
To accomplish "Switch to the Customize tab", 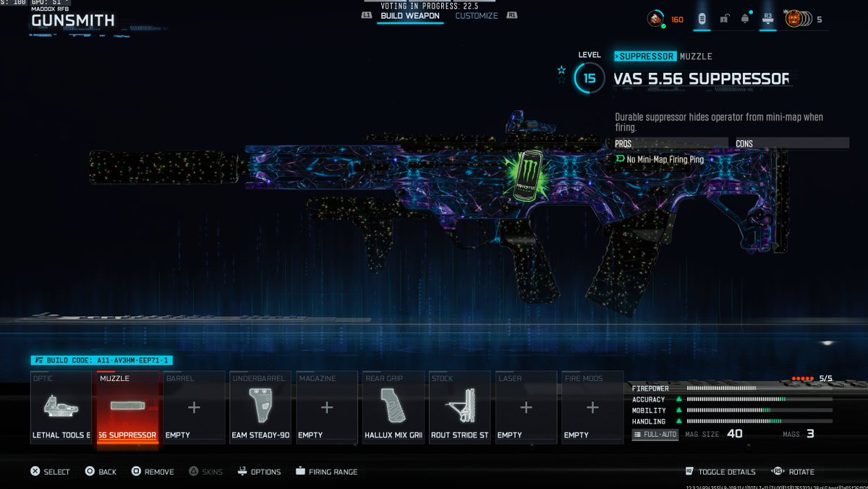I will pyautogui.click(x=476, y=16).
